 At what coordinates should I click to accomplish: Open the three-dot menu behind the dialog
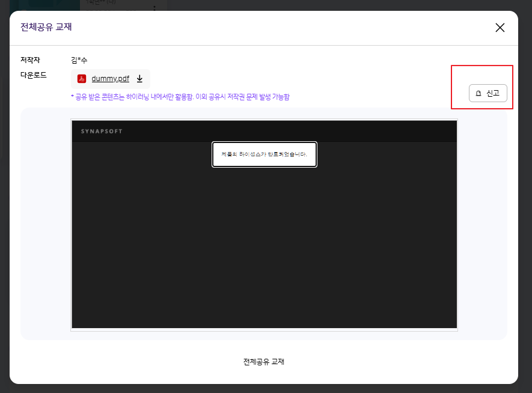[x=154, y=8]
